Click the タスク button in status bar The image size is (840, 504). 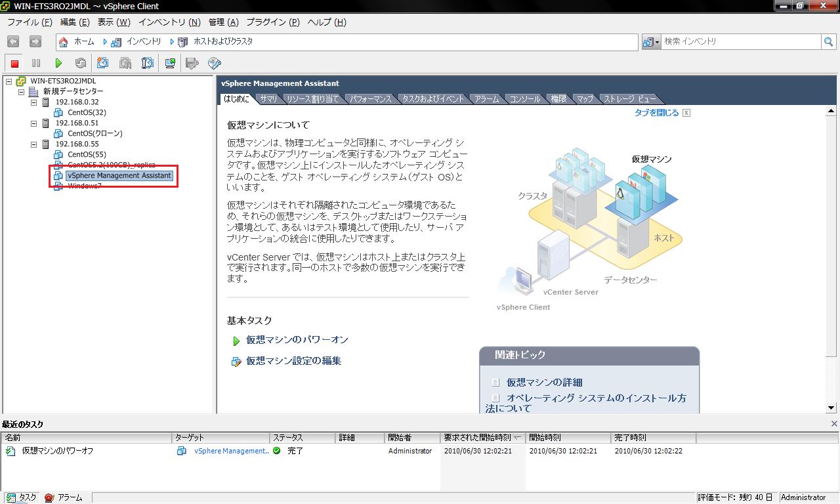[x=21, y=497]
